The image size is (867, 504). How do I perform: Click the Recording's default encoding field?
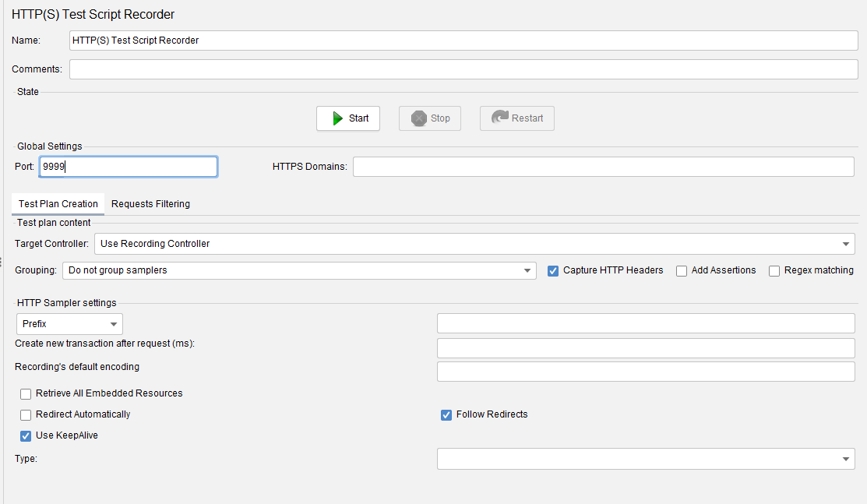click(x=646, y=372)
